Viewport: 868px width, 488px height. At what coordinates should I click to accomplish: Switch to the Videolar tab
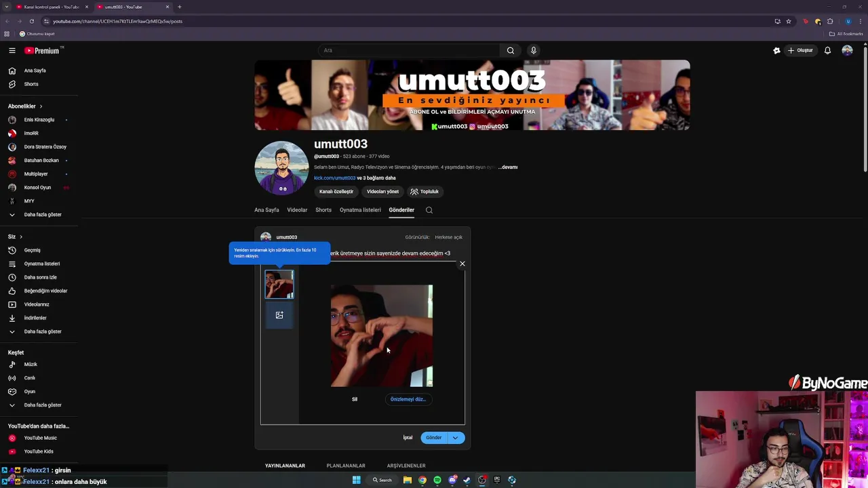[x=297, y=210]
